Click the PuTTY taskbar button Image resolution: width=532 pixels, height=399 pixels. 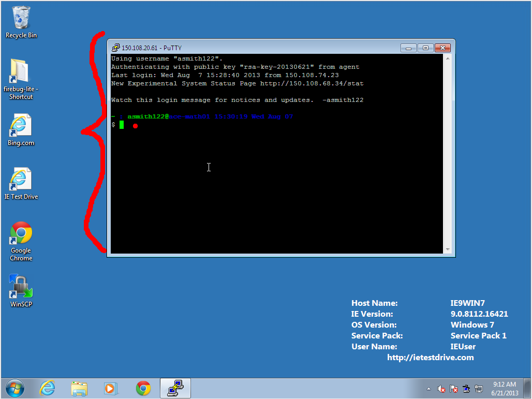pyautogui.click(x=175, y=388)
